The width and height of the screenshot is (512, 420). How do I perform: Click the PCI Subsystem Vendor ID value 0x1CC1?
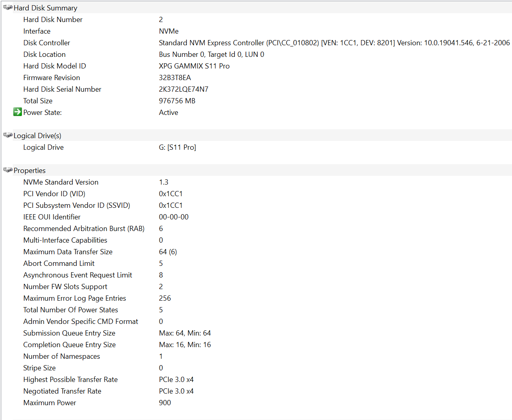pos(171,205)
